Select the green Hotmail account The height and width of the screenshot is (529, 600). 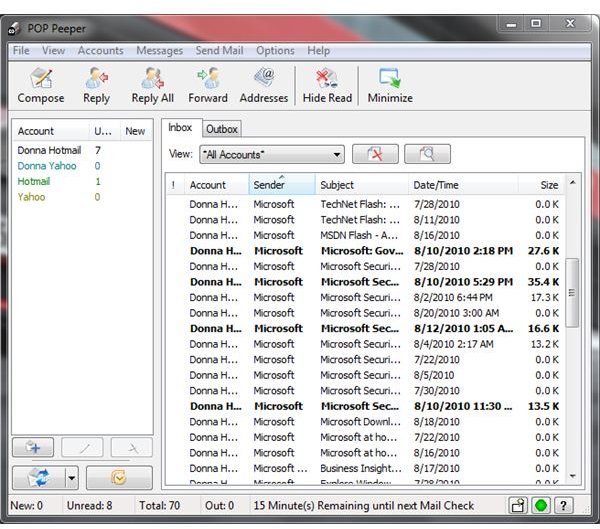point(82,181)
